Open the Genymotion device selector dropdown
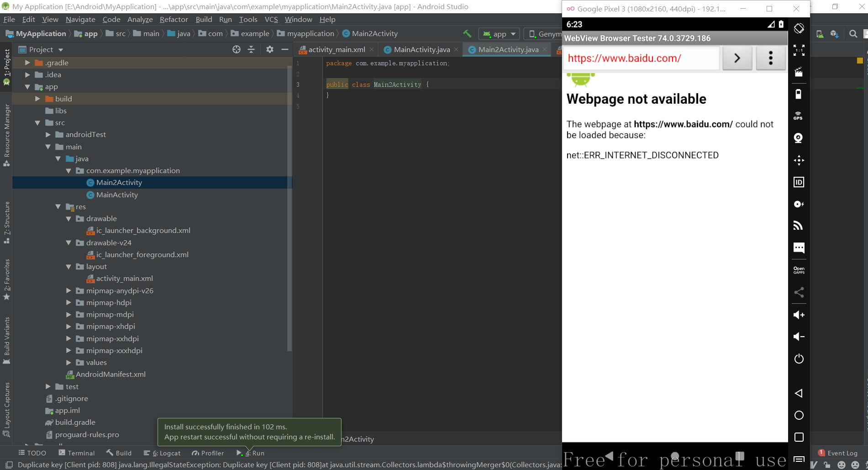This screenshot has height=470, width=868. coord(543,34)
